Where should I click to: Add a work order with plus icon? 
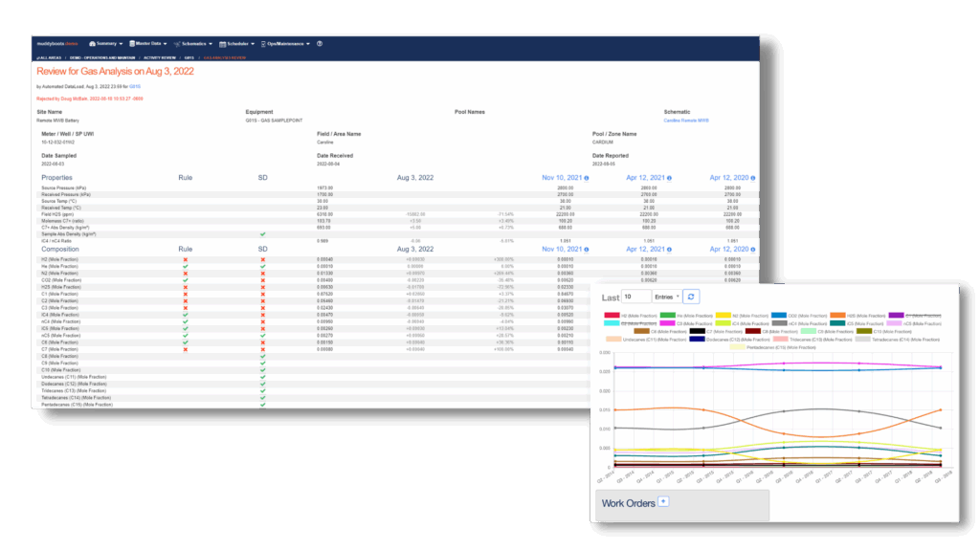(663, 501)
